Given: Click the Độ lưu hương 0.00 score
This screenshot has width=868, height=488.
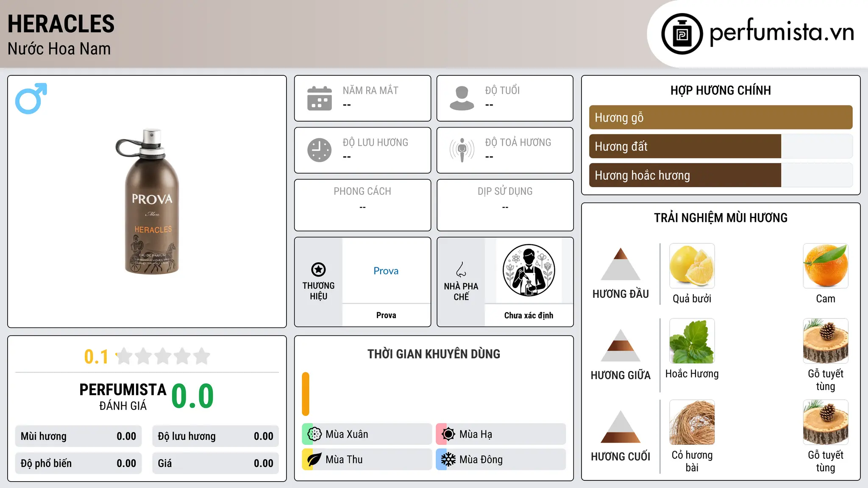Looking at the screenshot, I should [216, 436].
